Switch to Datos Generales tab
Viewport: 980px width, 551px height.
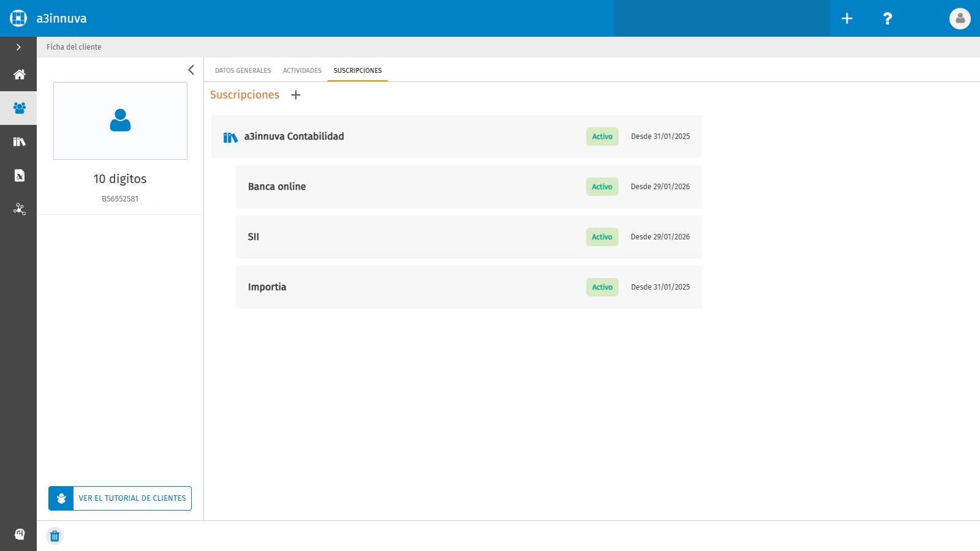click(x=243, y=70)
